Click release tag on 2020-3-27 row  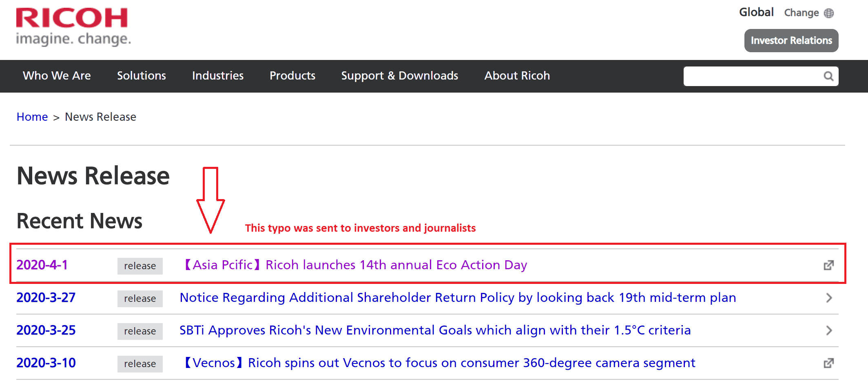coord(140,299)
